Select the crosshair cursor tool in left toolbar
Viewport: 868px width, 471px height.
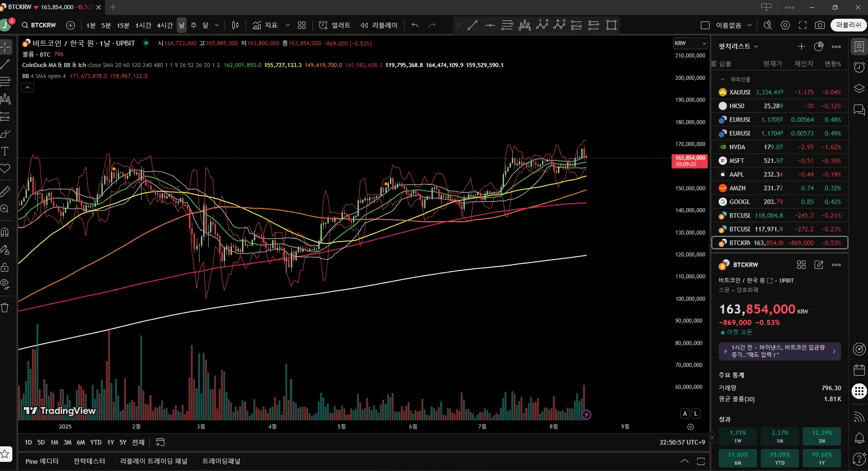(5, 47)
